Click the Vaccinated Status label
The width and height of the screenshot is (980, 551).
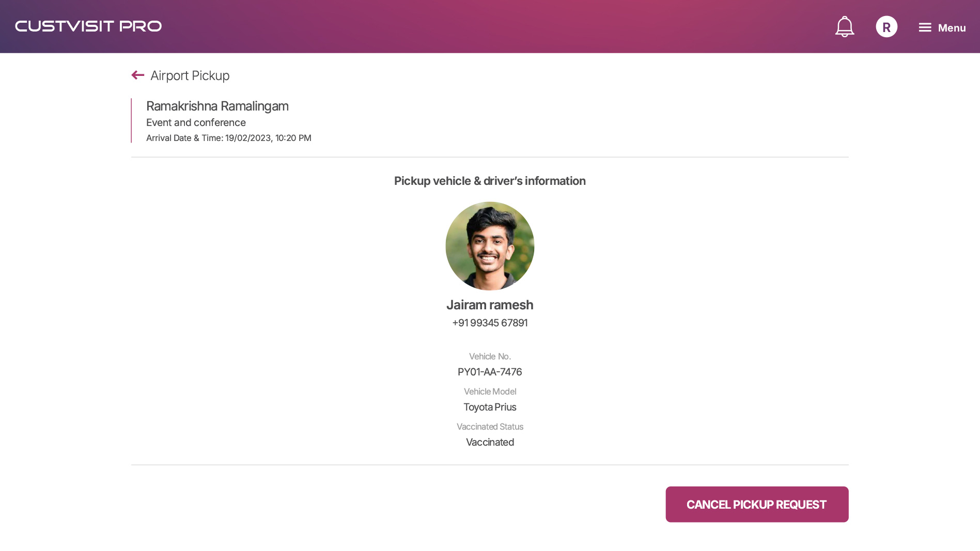click(490, 427)
